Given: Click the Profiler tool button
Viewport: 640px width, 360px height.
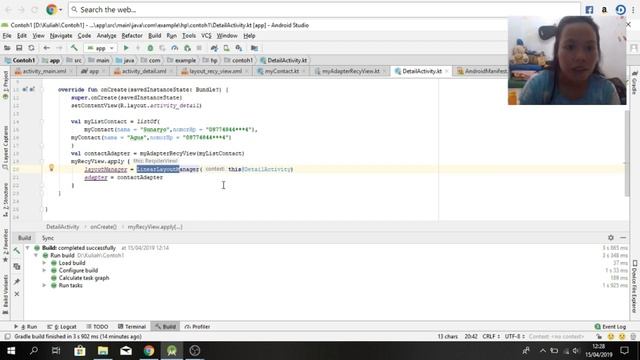Looking at the screenshot, I should (x=197, y=327).
